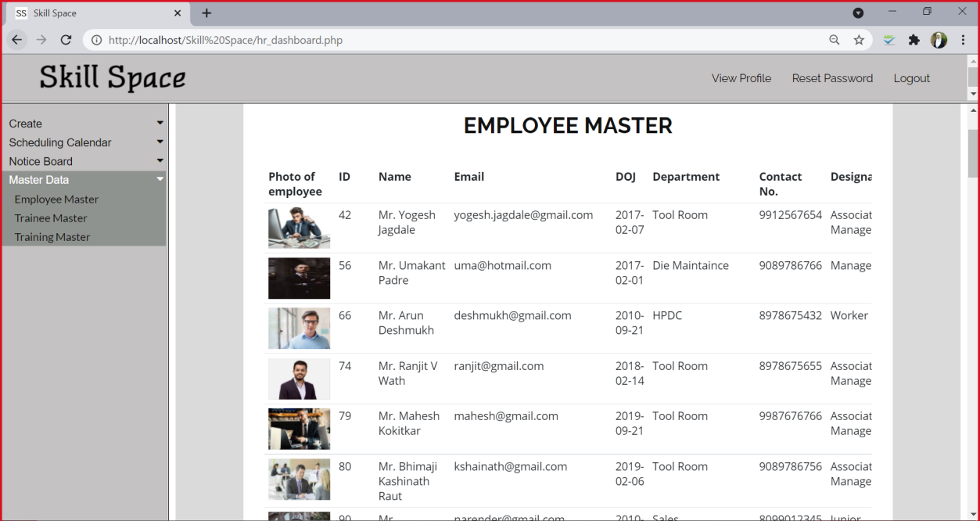
Task: Click the shield extension icon
Action: coord(888,39)
